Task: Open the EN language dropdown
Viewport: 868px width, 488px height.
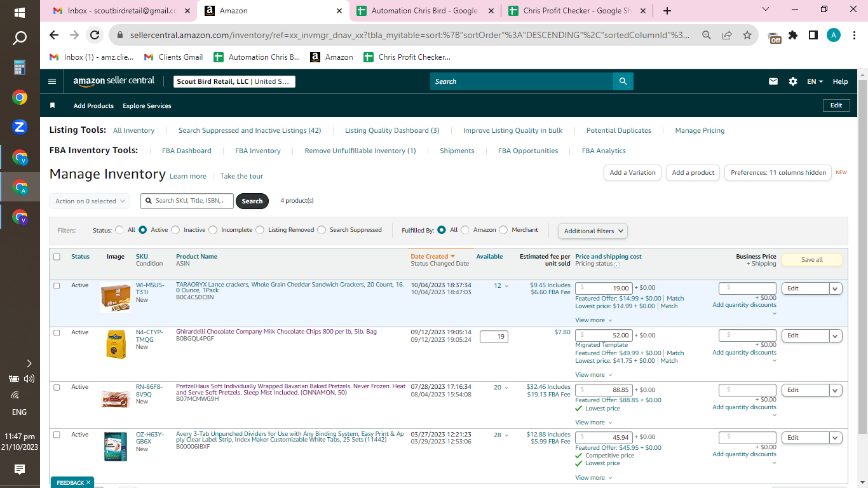Action: [x=815, y=81]
